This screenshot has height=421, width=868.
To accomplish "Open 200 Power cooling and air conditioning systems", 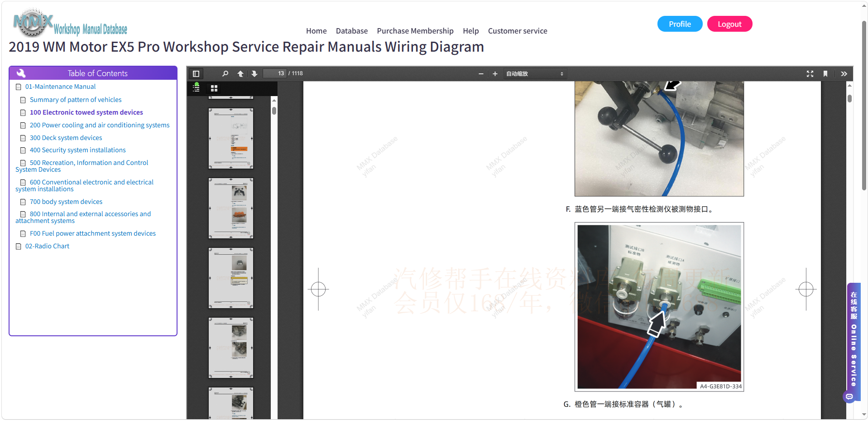I will [100, 125].
